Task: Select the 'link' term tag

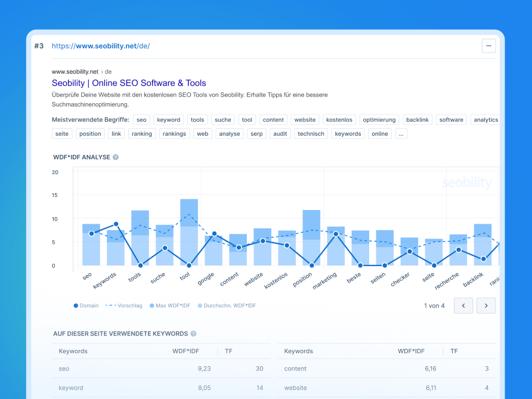Action: [116, 134]
